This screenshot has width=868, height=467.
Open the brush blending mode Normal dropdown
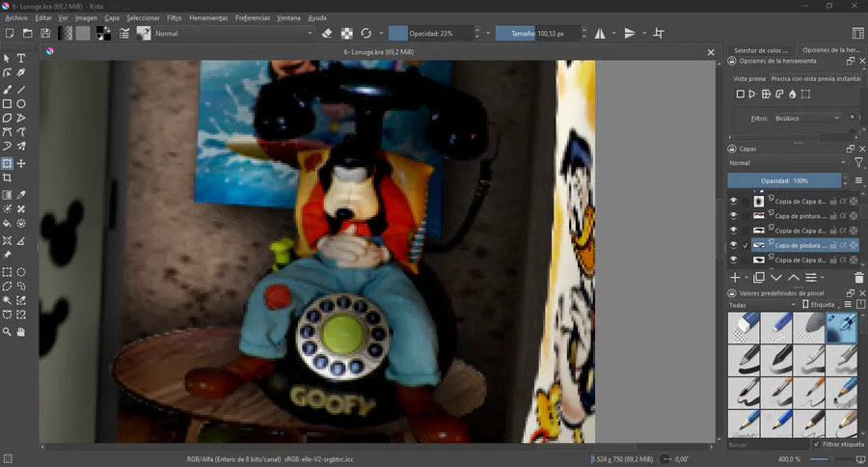click(x=233, y=33)
